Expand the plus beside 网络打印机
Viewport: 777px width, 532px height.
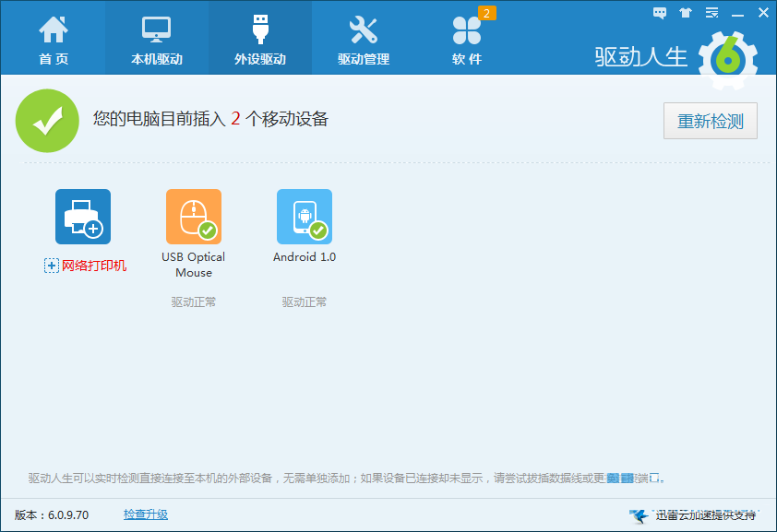pos(52,266)
